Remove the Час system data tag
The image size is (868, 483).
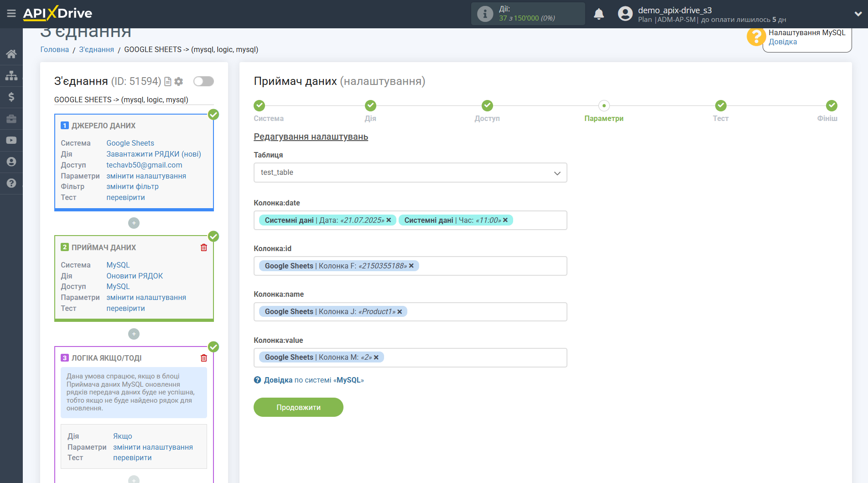505,220
